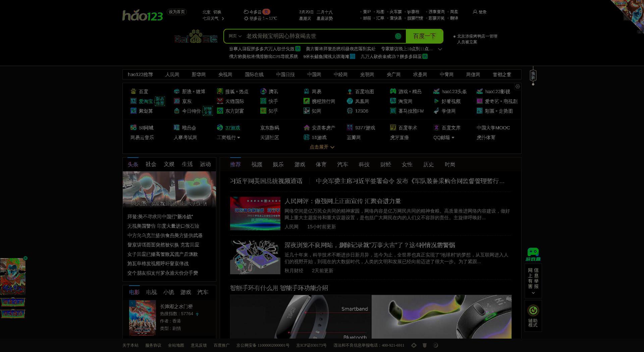Open headline 习近平同美国总统视频通话

tap(266, 181)
